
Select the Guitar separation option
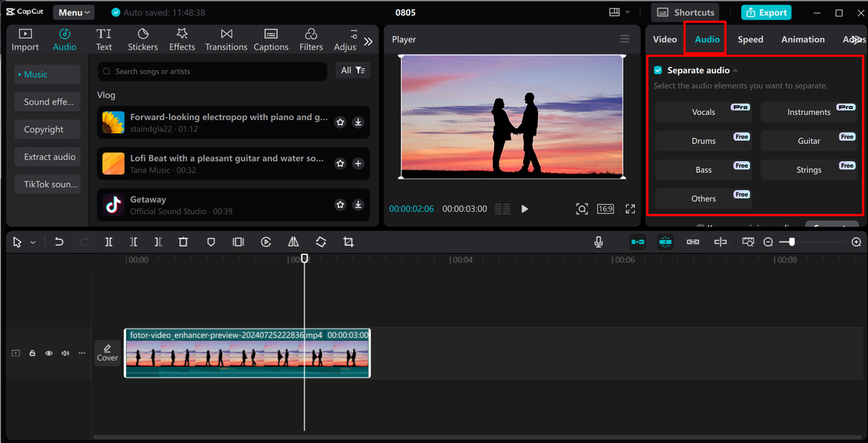tap(808, 141)
